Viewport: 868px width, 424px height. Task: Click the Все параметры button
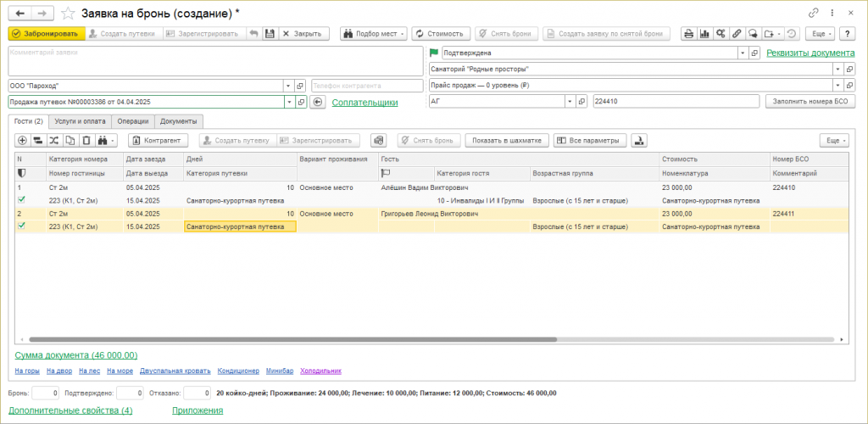pyautogui.click(x=590, y=140)
